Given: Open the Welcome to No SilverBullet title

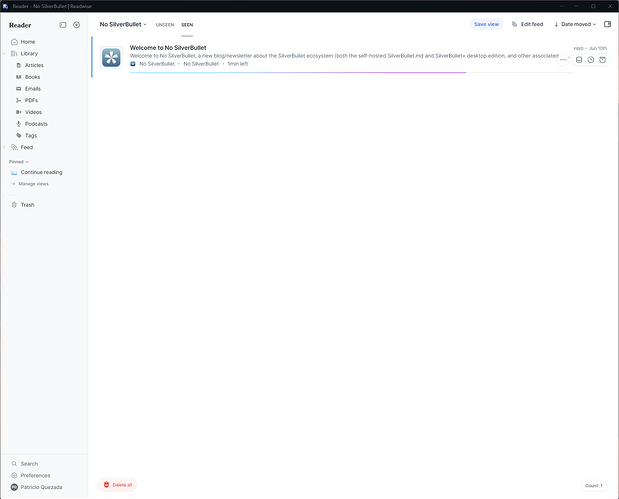Looking at the screenshot, I should pyautogui.click(x=168, y=48).
